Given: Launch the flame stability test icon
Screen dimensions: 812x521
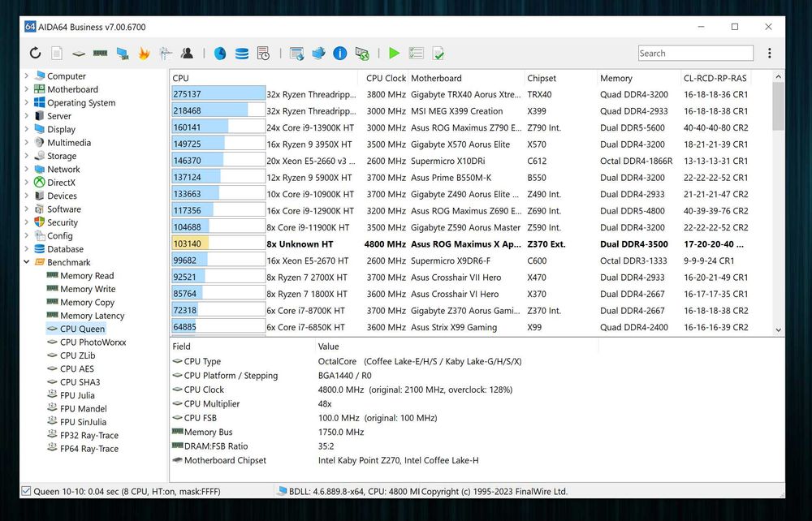Looking at the screenshot, I should pos(144,53).
